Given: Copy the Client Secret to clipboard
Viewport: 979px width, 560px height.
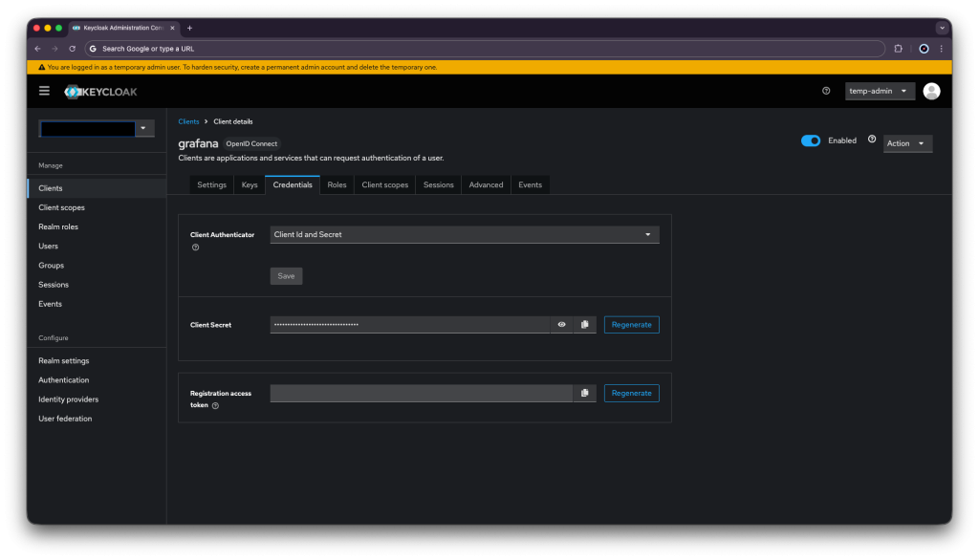Looking at the screenshot, I should click(x=584, y=325).
